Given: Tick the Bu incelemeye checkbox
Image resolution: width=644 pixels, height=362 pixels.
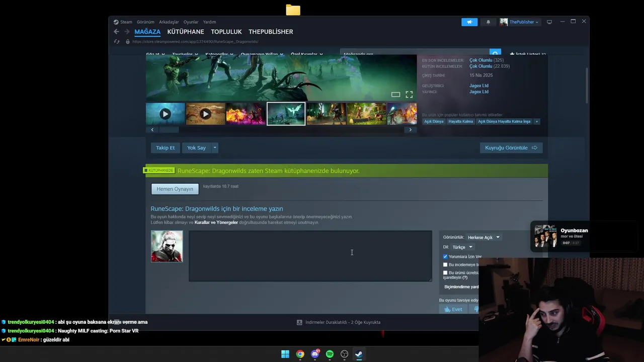Looking at the screenshot, I should [x=445, y=264].
